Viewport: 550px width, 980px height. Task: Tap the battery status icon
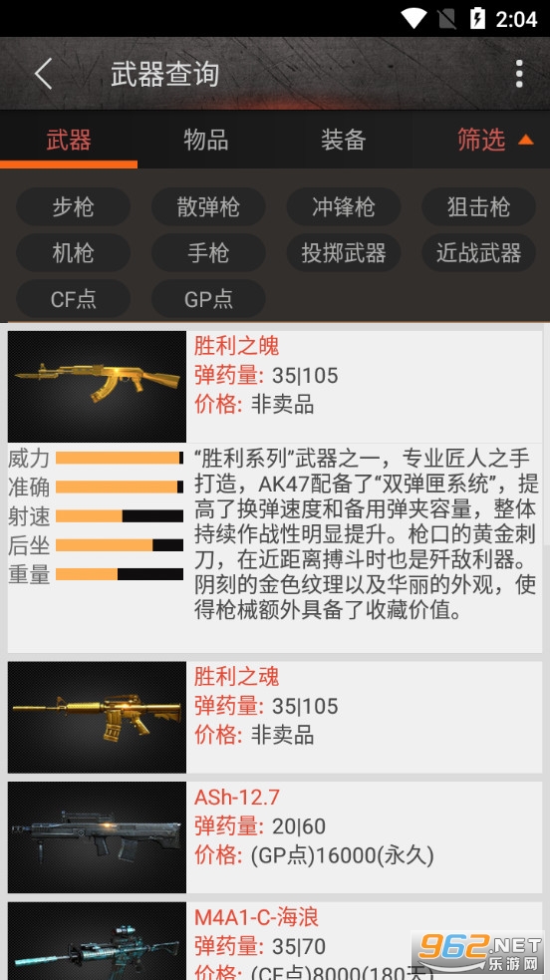[477, 19]
